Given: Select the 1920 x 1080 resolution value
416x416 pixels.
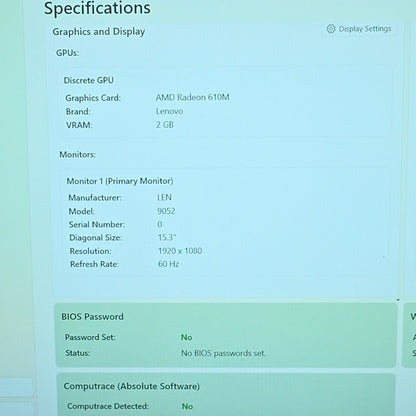Looking at the screenshot, I should pos(180,251).
